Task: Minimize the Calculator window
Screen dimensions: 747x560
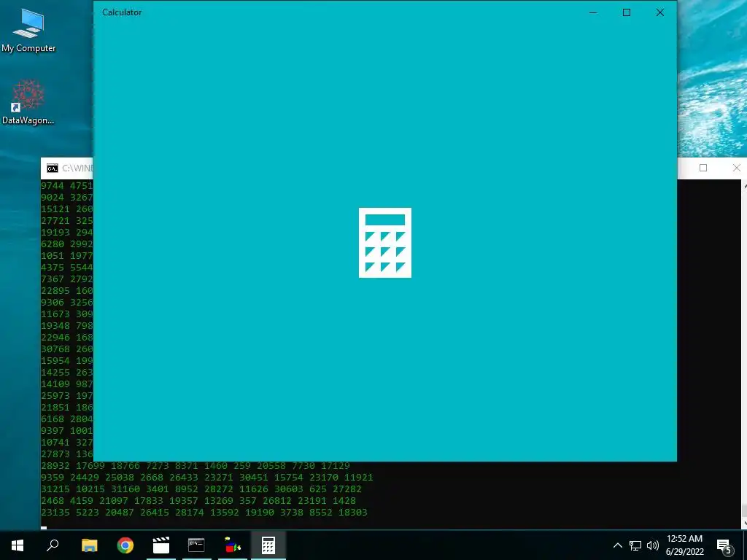Action: 593,12
